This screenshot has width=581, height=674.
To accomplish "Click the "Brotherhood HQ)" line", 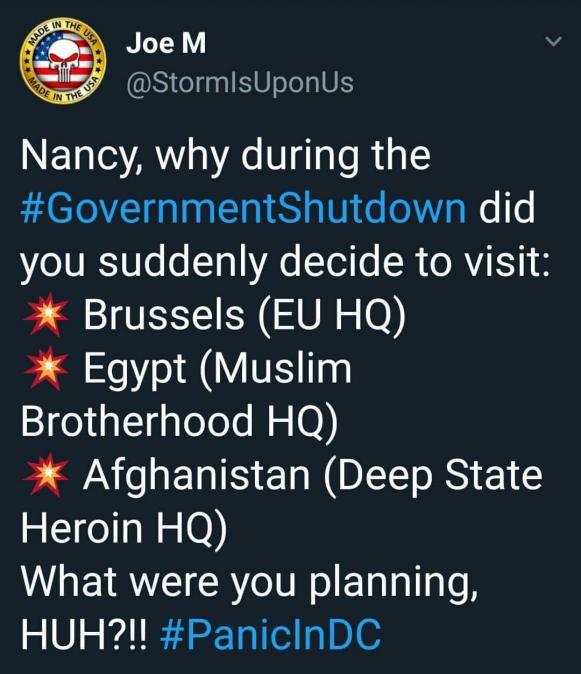I will coord(179,421).
